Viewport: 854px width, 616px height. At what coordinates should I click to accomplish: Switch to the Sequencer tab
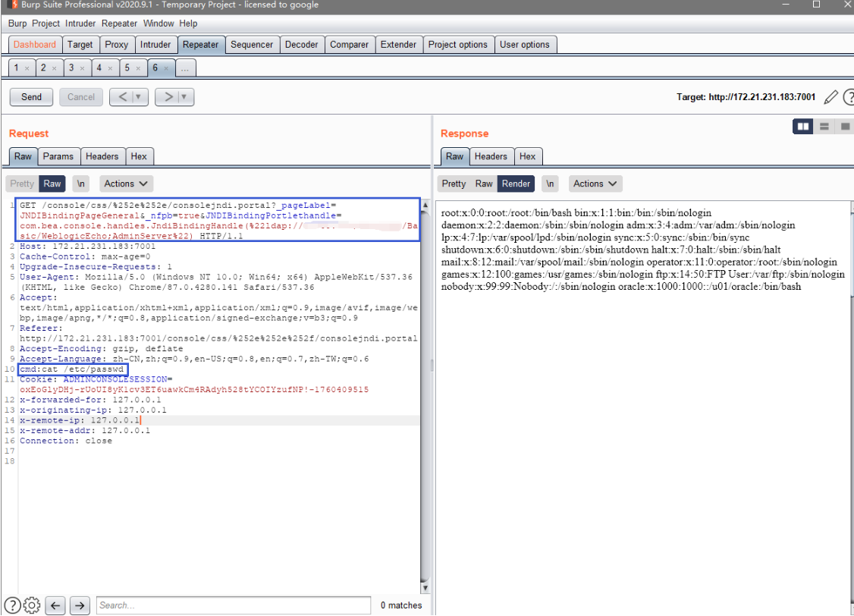(252, 45)
